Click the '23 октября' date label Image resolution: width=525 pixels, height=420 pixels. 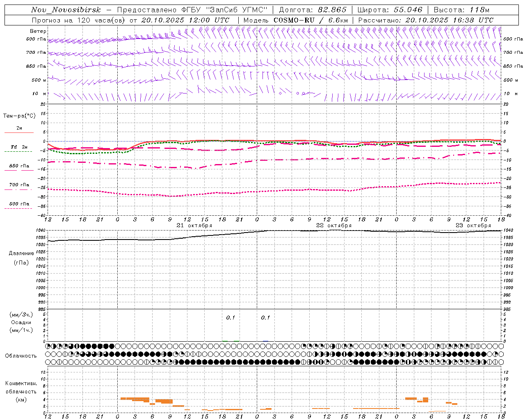click(x=473, y=226)
